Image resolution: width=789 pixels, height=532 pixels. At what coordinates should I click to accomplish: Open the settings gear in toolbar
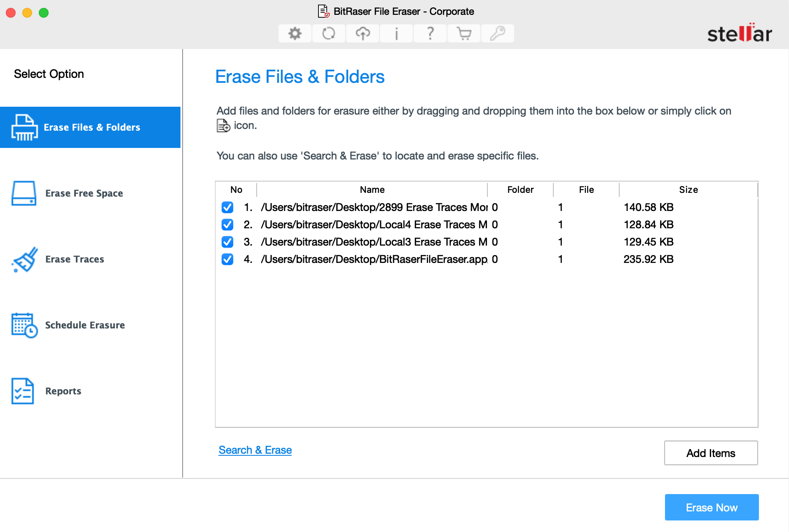click(295, 33)
